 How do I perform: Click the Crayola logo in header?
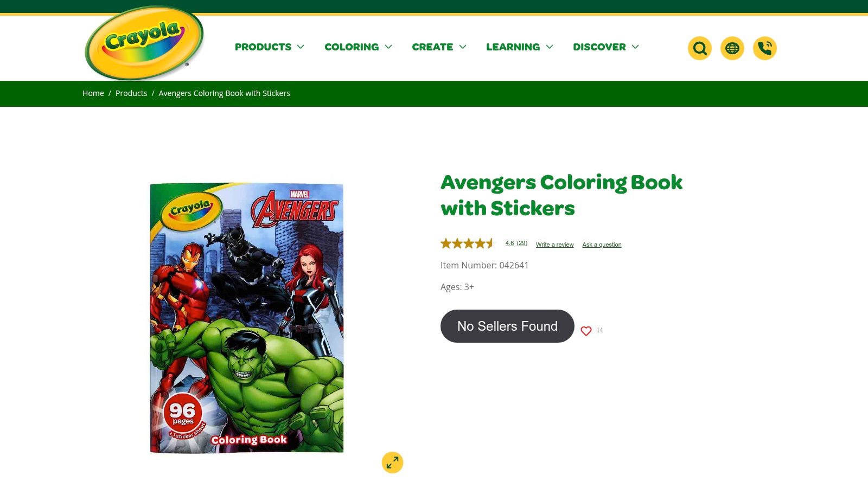click(144, 43)
